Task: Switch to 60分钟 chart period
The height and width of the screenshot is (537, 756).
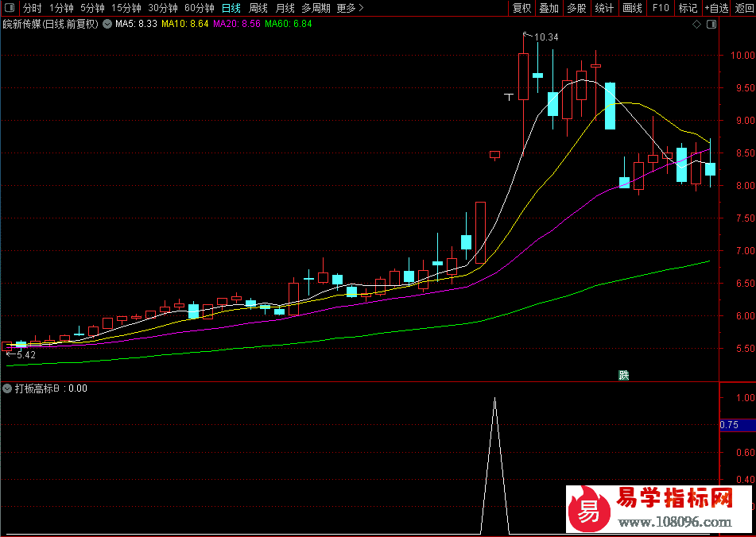Action: click(199, 8)
